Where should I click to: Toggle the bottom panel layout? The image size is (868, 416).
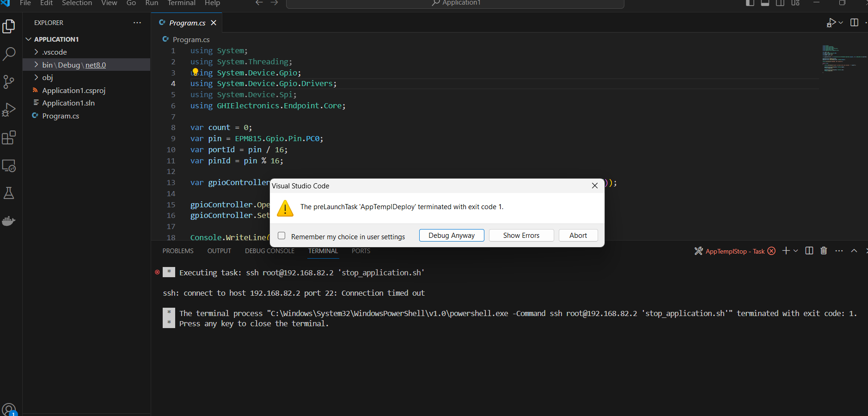point(765,3)
